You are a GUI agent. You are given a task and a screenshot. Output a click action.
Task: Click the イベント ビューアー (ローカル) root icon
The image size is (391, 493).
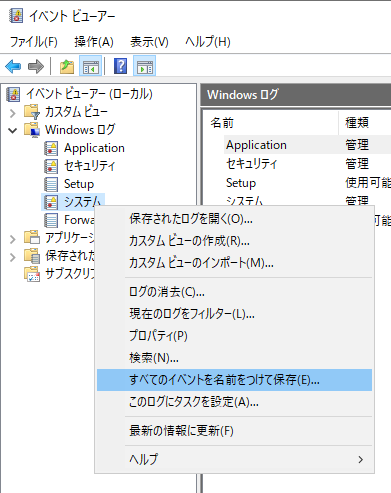click(13, 94)
